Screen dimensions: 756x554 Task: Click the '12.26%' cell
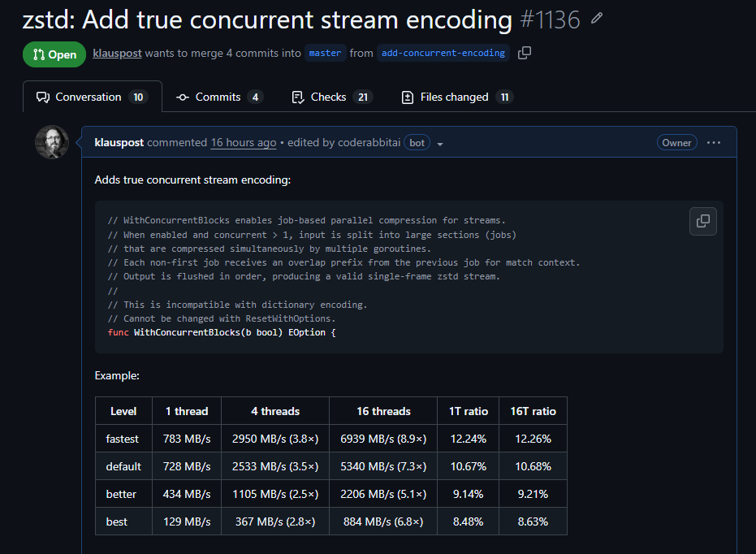(533, 439)
